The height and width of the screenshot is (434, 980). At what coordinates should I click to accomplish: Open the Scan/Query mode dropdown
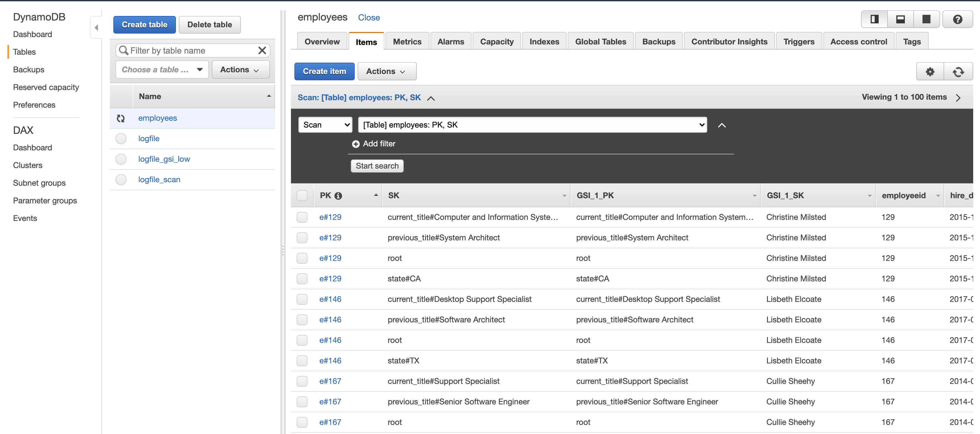pos(325,125)
